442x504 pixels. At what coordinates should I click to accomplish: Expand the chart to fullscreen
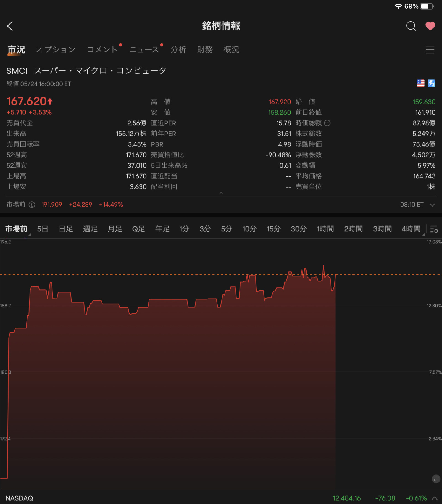click(x=436, y=479)
